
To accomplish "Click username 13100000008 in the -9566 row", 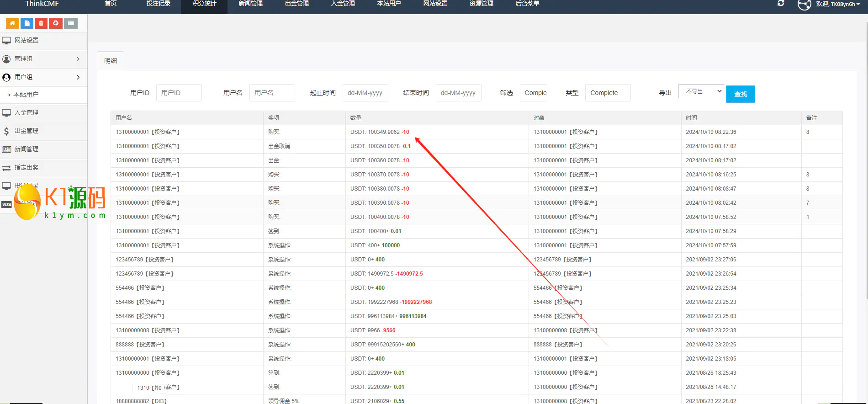I will point(148,330).
